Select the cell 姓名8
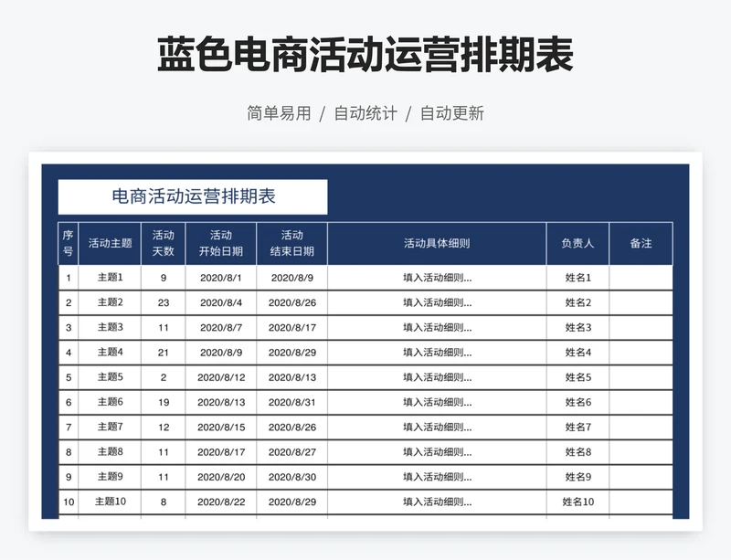The height and width of the screenshot is (560, 731). coord(577,452)
